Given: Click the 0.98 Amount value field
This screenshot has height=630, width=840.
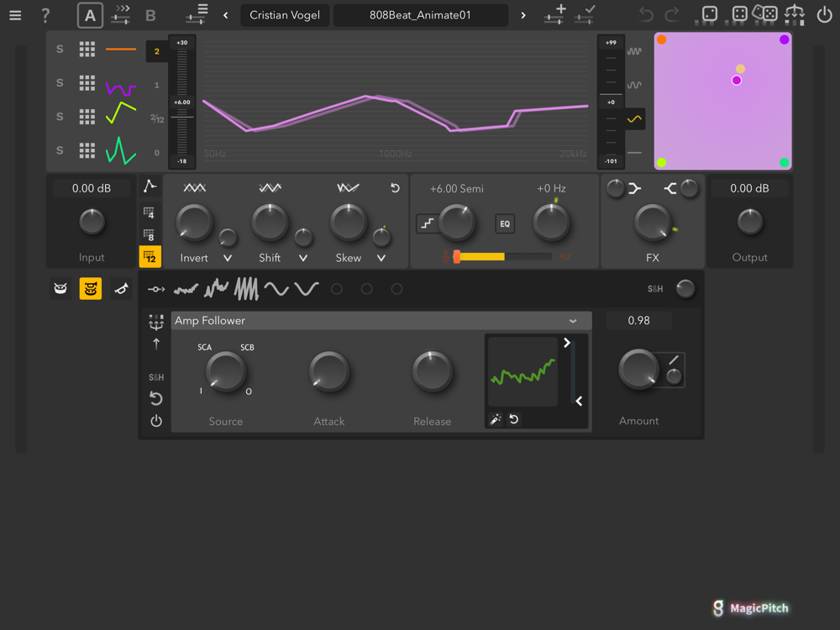Looking at the screenshot, I should [x=638, y=320].
